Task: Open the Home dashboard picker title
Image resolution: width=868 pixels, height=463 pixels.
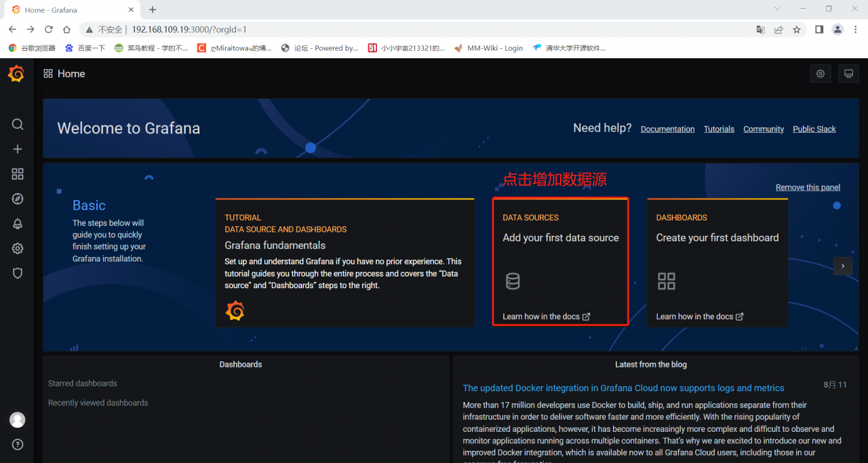Action: (x=71, y=74)
